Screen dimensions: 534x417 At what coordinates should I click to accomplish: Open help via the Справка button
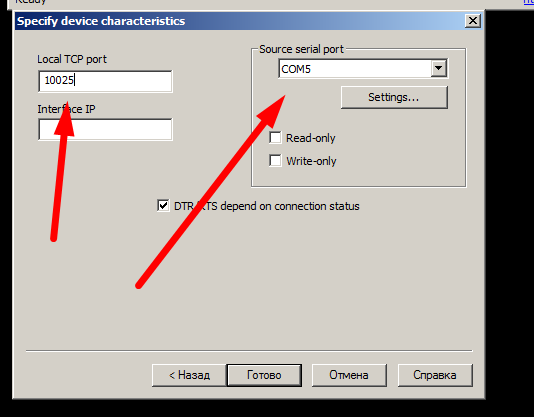pos(435,375)
